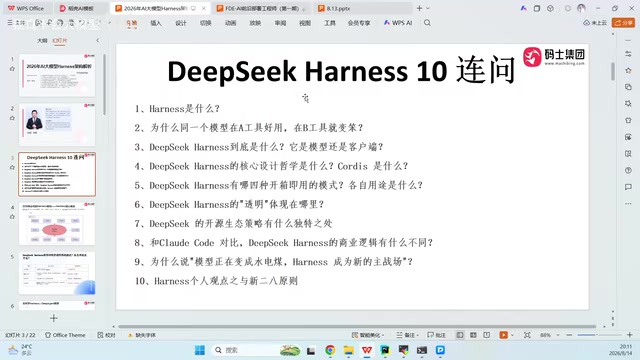
Task: Open the Windows Start menu
Action: pos(200,350)
